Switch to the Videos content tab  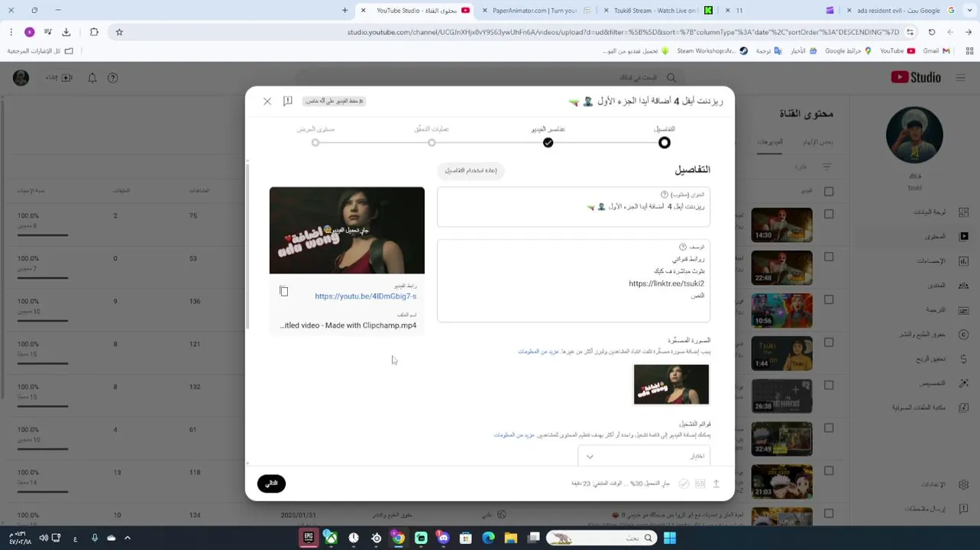click(x=769, y=142)
